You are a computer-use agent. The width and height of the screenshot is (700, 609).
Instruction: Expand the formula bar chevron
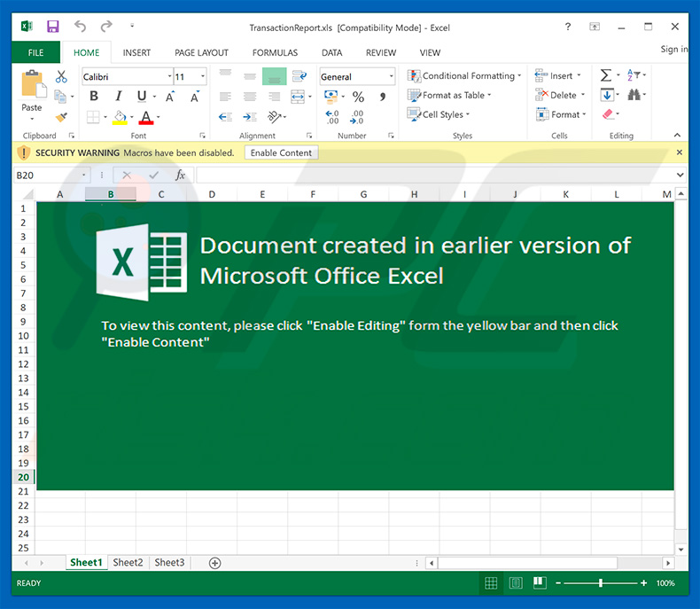click(681, 175)
